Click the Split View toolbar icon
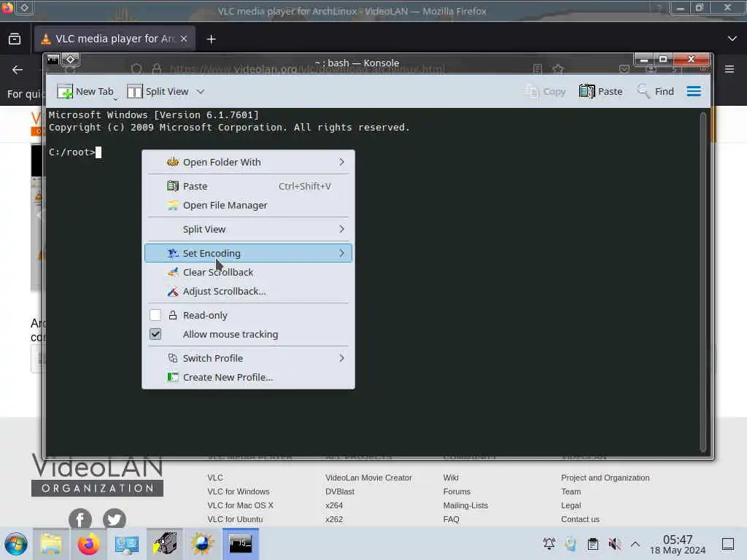Image resolution: width=747 pixels, height=560 pixels. pyautogui.click(x=134, y=91)
